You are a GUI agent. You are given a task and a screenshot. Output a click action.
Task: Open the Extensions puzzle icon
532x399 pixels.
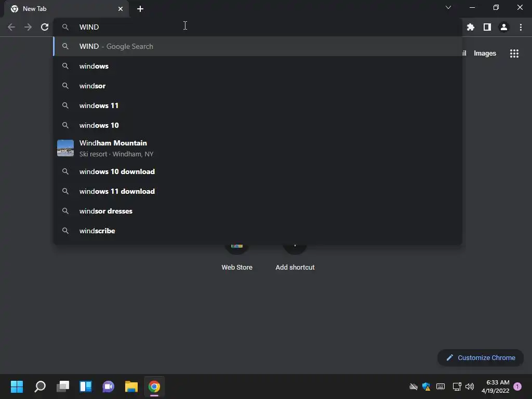[x=470, y=27]
